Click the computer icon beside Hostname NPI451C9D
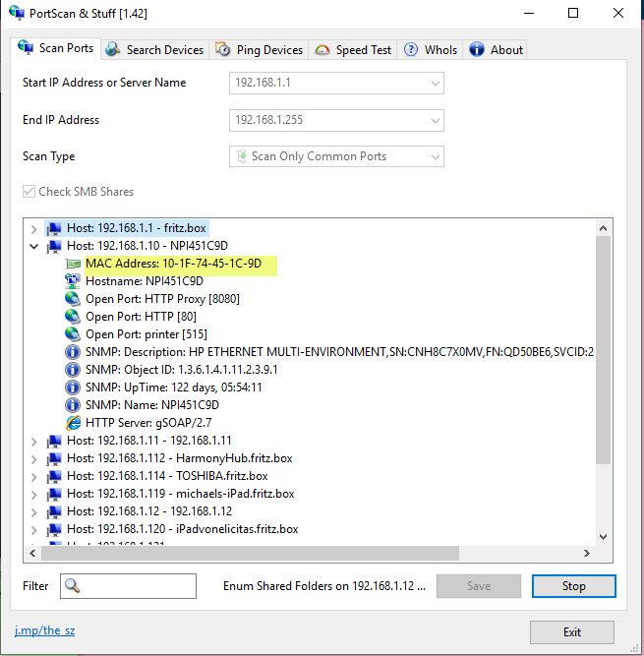The width and height of the screenshot is (644, 656). tap(73, 281)
